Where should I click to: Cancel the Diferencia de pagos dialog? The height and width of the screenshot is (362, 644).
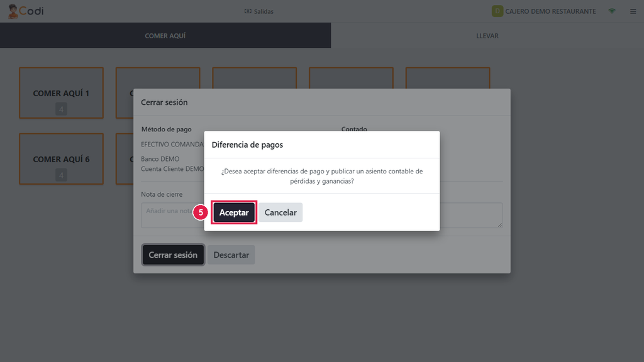pyautogui.click(x=280, y=212)
